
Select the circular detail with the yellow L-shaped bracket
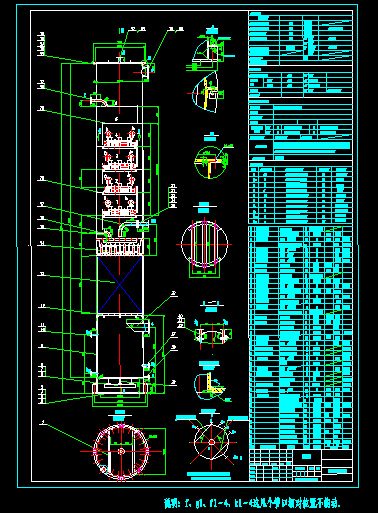pyautogui.click(x=211, y=162)
